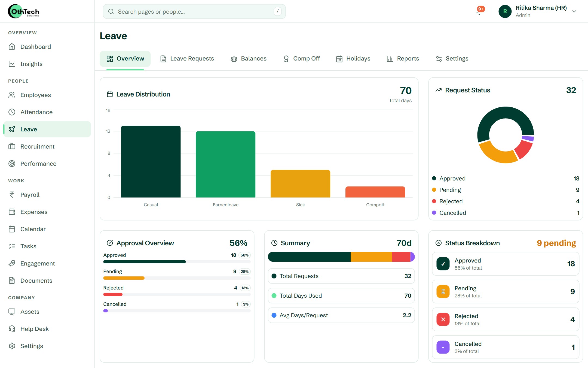
Task: Click the Payroll rupee icon
Action: point(12,195)
